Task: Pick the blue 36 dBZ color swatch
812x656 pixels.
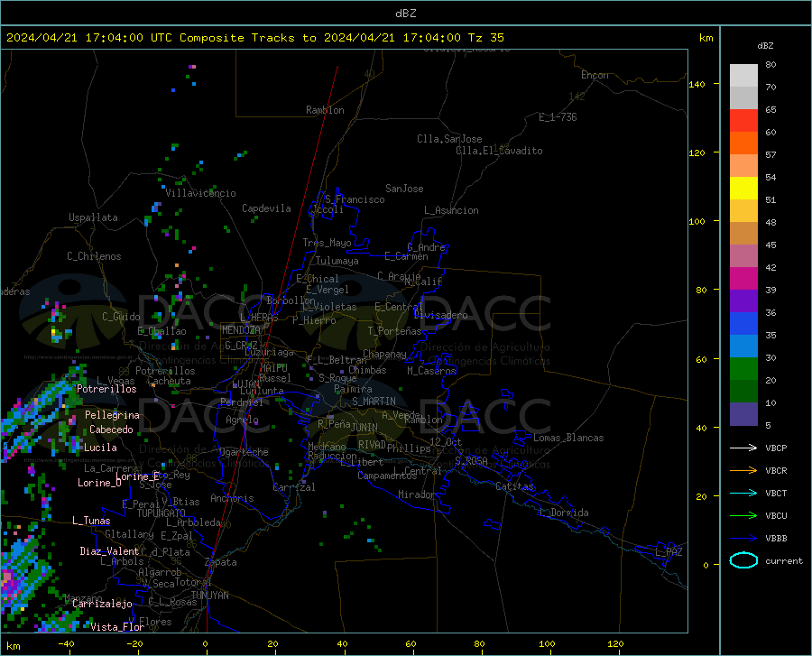Action: pos(743,324)
